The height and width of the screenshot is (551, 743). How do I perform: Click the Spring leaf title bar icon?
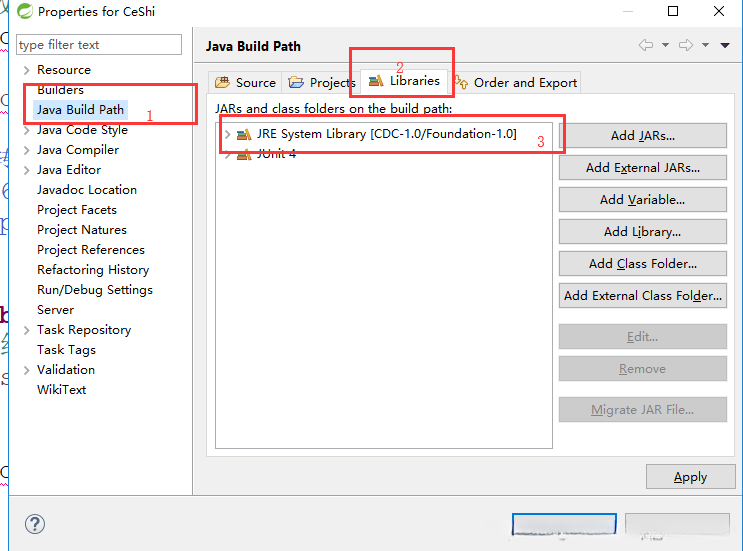click(25, 11)
